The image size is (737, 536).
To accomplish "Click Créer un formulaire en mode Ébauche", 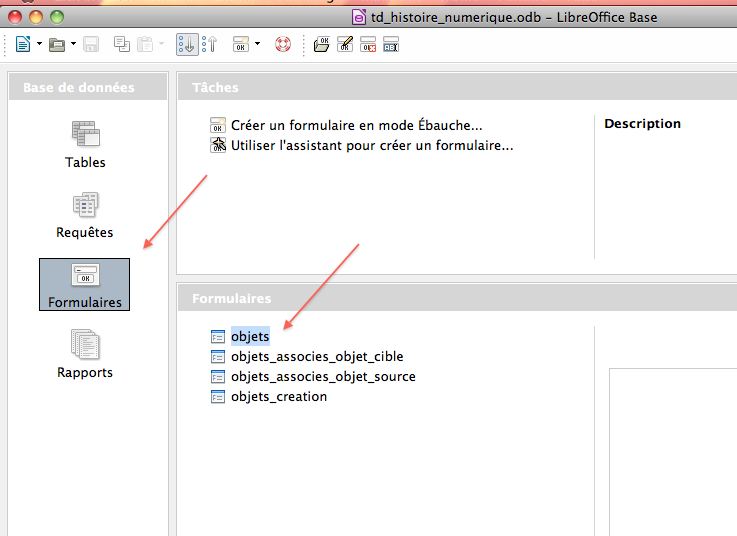I will coord(357,126).
